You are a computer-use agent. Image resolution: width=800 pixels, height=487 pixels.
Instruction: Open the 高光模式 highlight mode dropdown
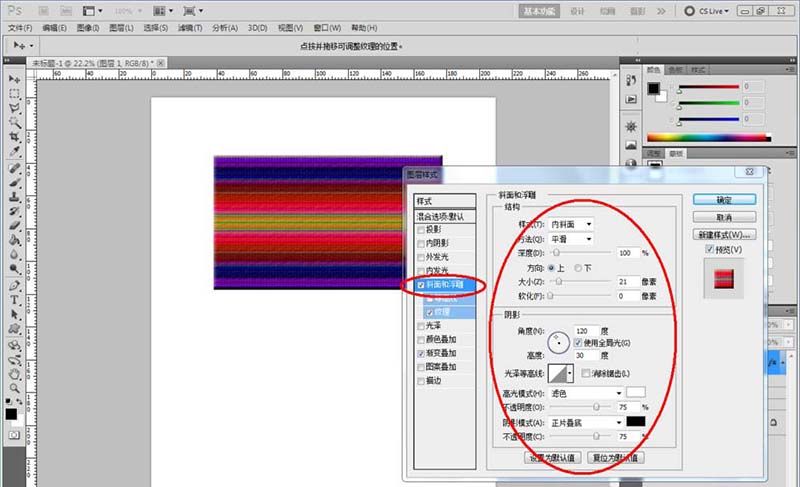coord(586,393)
